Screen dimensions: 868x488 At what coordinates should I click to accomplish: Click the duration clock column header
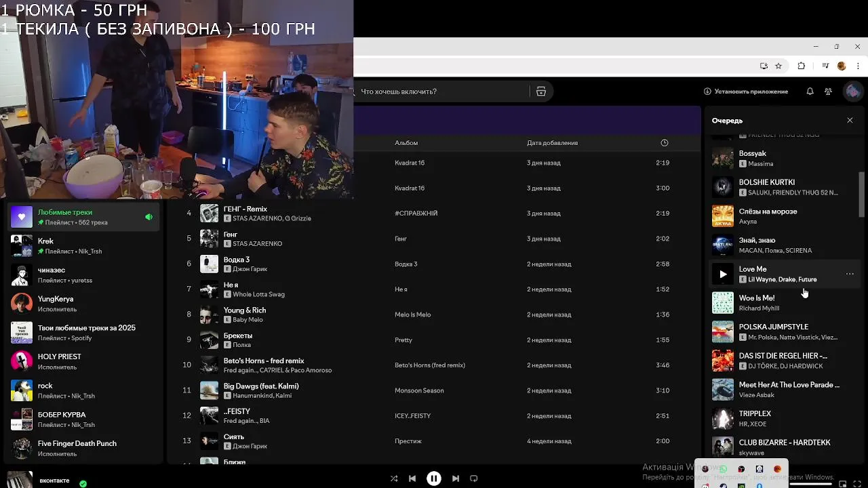[665, 142]
